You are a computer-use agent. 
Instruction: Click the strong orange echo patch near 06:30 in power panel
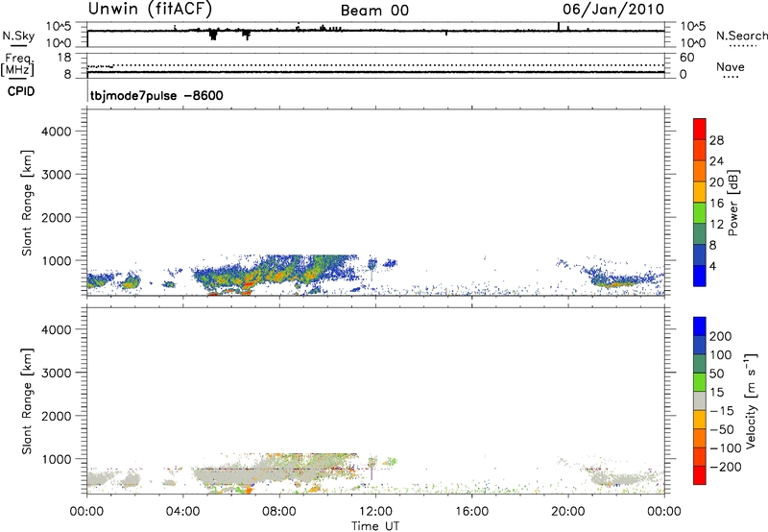(x=249, y=283)
